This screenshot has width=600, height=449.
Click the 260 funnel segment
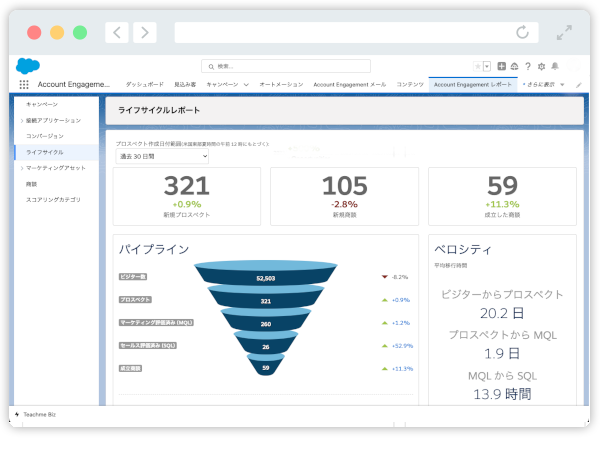(x=266, y=324)
